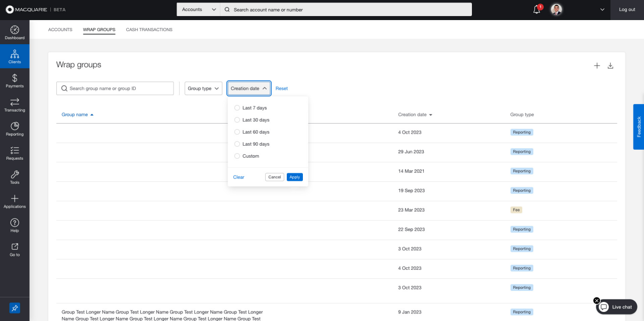Open the Feedback side tab

[638, 127]
